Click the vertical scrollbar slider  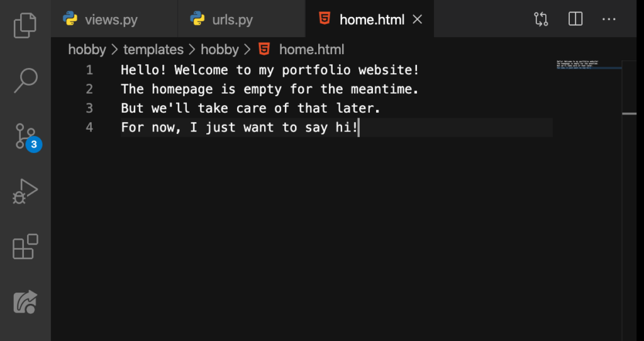[629, 113]
